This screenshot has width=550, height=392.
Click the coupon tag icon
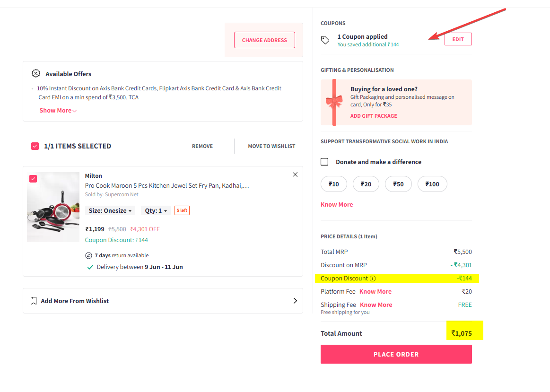[x=325, y=40]
